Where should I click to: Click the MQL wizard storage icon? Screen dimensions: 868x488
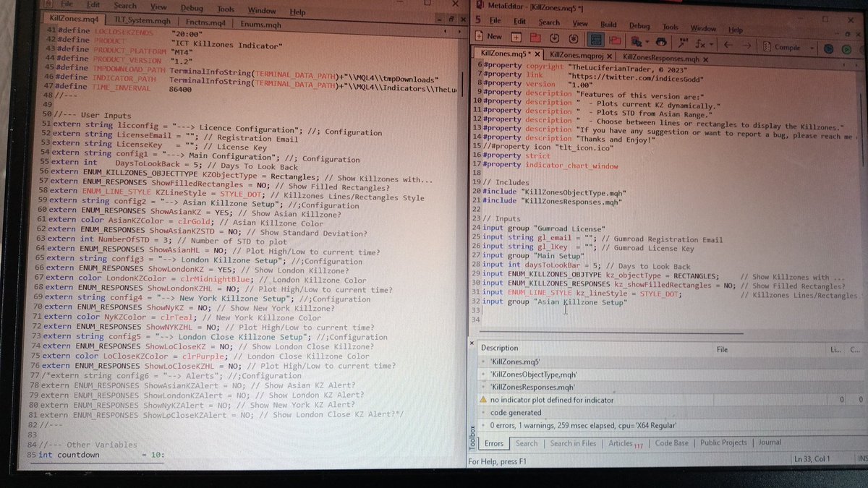(x=637, y=42)
